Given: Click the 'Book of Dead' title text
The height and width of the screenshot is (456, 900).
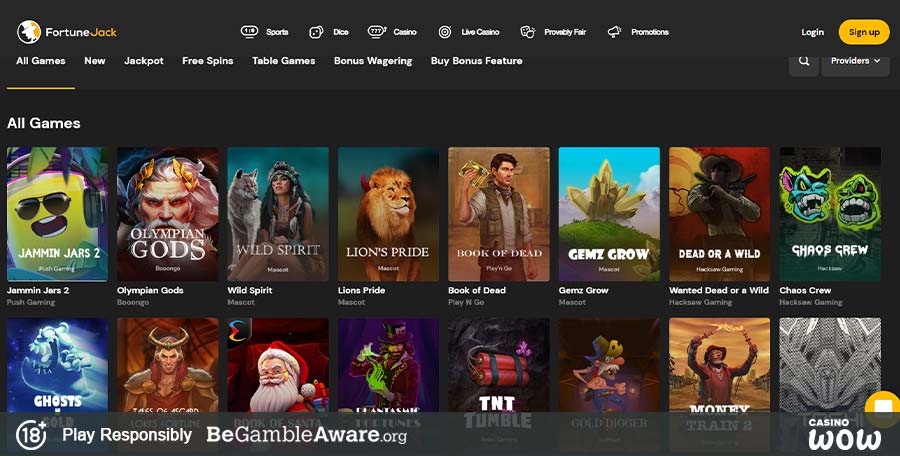Looking at the screenshot, I should click(x=477, y=291).
